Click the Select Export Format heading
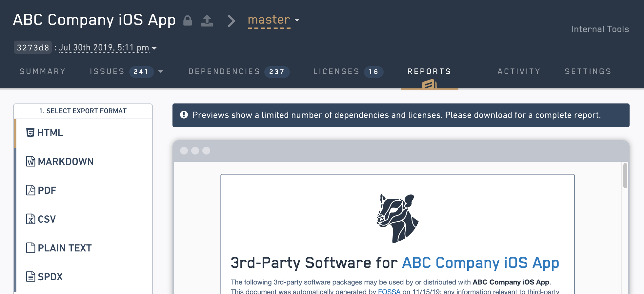This screenshot has width=644, height=294. 83,111
